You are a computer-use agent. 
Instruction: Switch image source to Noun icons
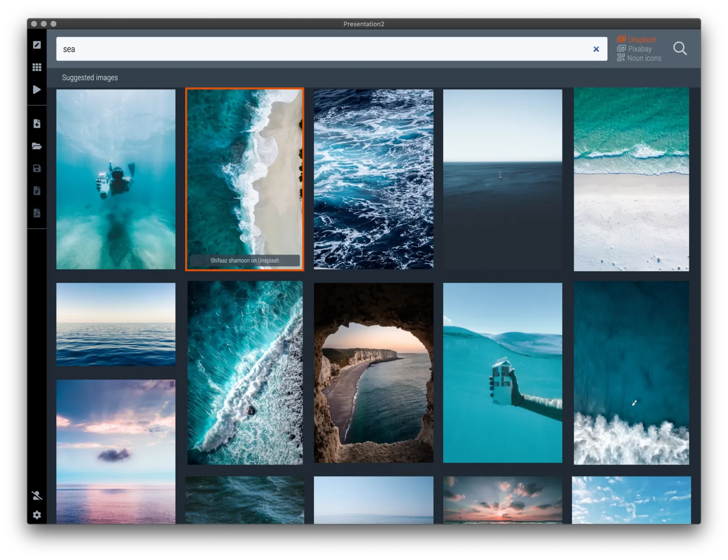coord(639,58)
